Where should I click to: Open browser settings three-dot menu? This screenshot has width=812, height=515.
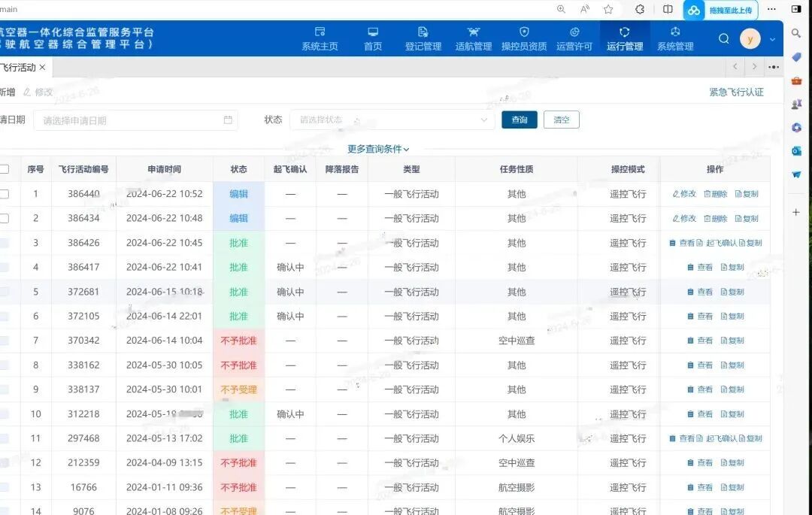coord(771,9)
